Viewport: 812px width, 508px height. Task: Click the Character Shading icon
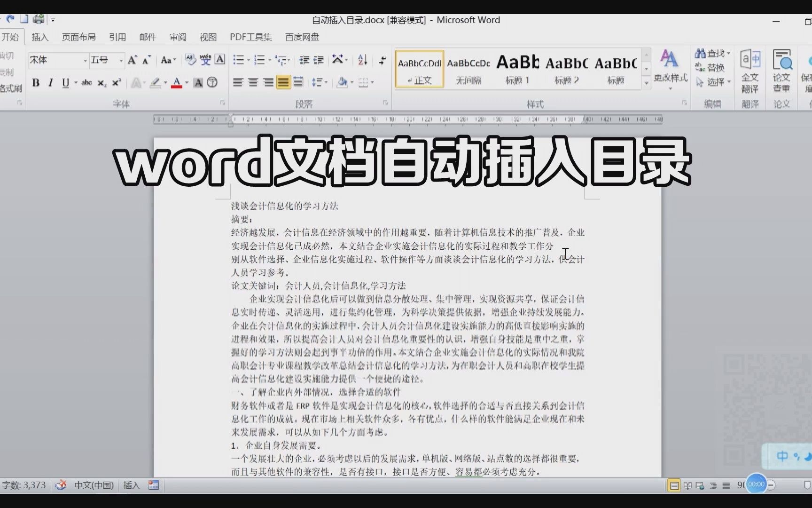pyautogui.click(x=198, y=83)
